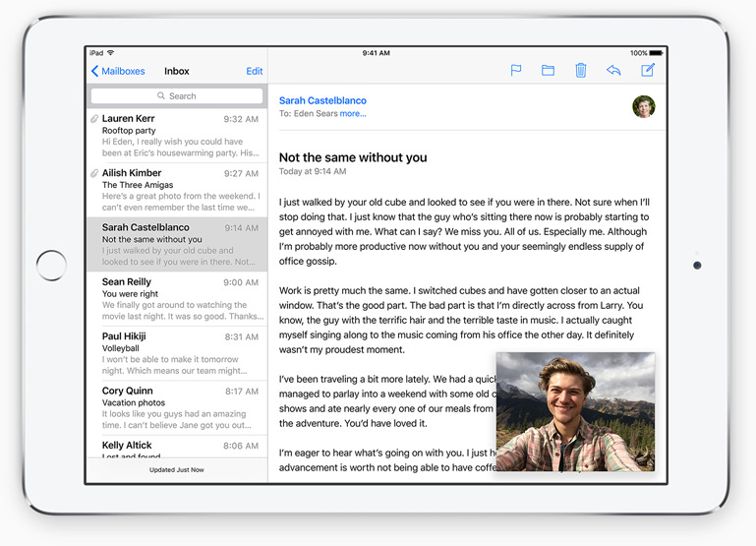
Task: Open Ailish Kimber's The Three Amigas email
Action: coord(177,190)
